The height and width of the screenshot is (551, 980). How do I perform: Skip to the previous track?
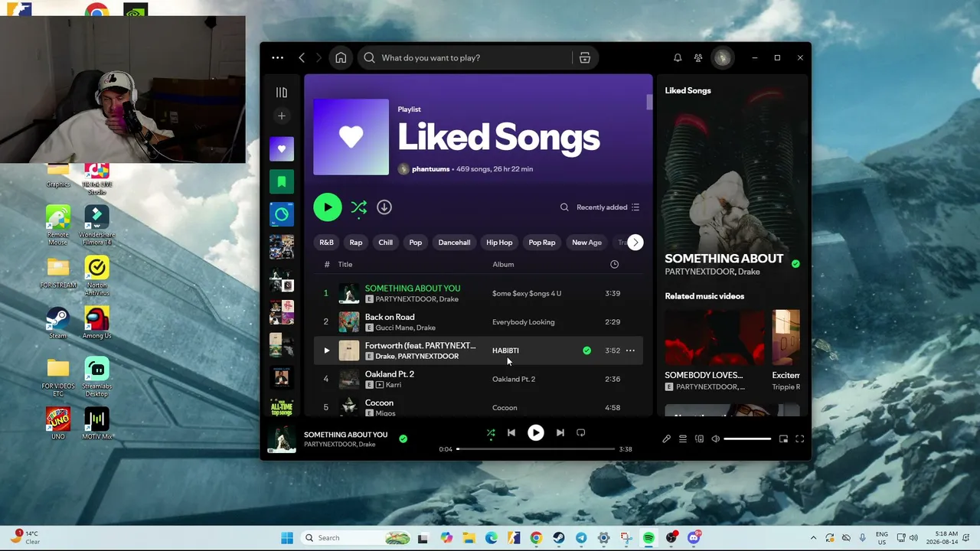(x=511, y=433)
